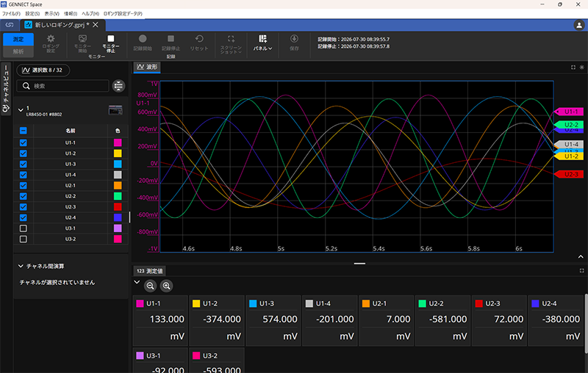Open the スクリーンショット dropdown

(231, 44)
